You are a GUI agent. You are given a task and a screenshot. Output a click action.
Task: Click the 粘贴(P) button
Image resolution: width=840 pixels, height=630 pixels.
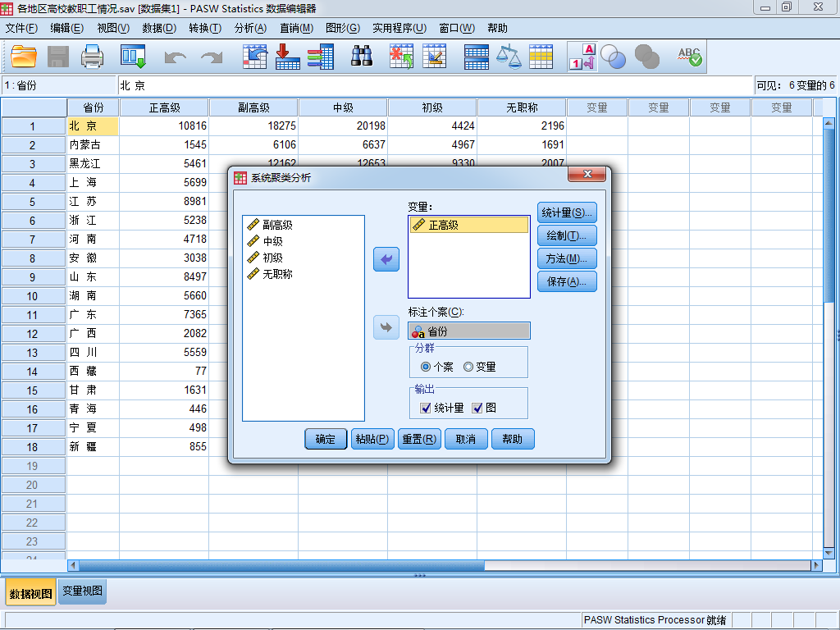click(x=372, y=440)
